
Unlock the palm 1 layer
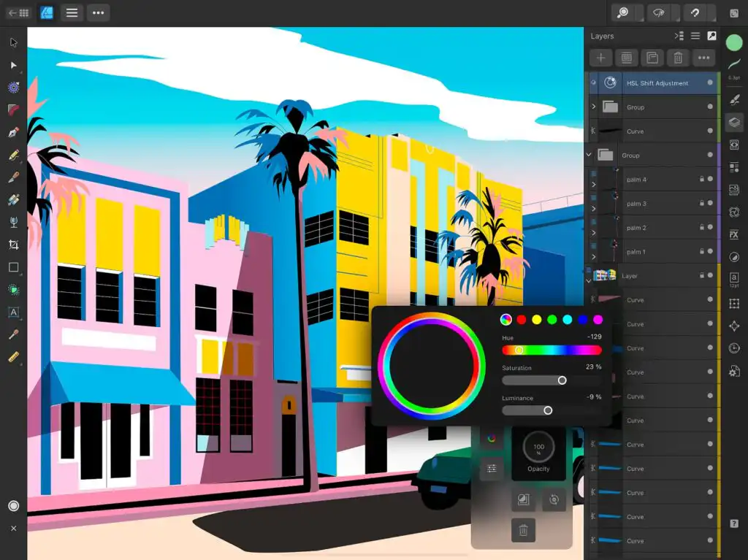[702, 252]
